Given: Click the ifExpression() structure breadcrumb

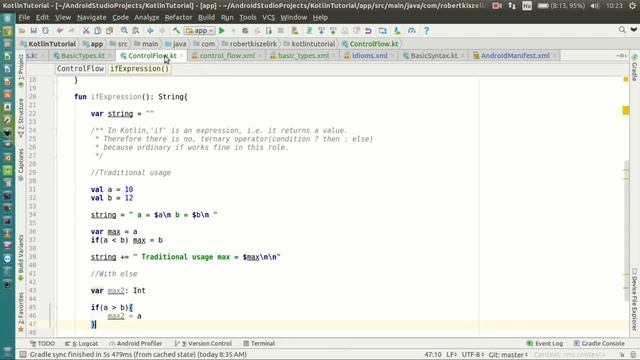Looking at the screenshot, I should pyautogui.click(x=139, y=69).
